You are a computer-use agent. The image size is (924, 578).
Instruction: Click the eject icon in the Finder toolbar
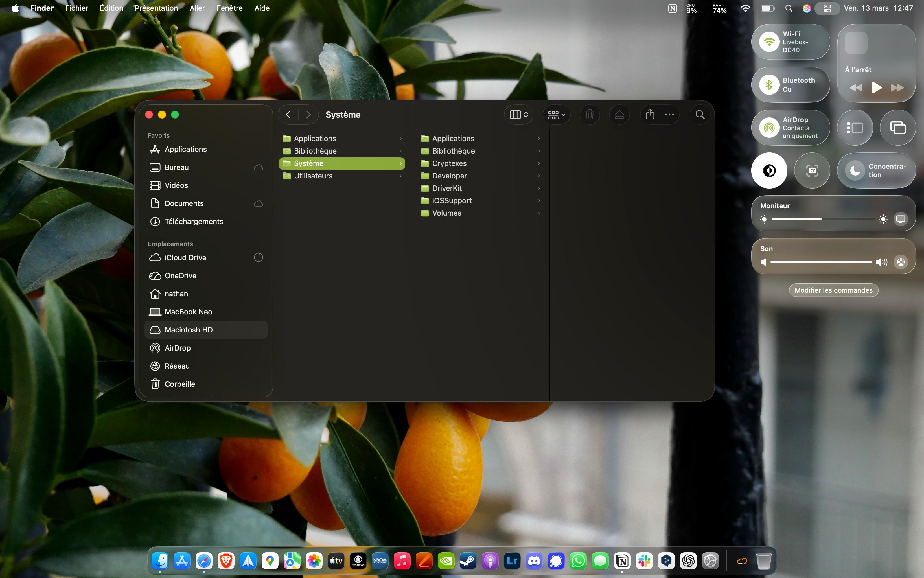(619, 114)
